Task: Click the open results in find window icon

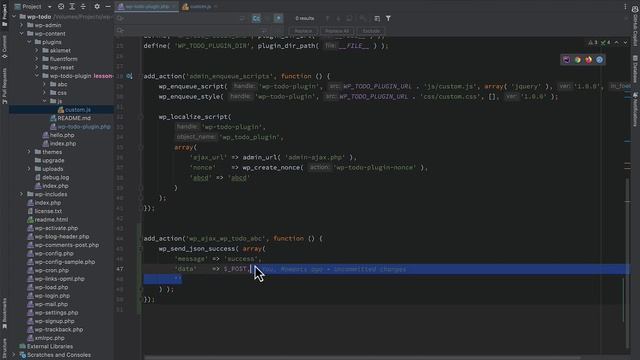Action: [x=377, y=18]
